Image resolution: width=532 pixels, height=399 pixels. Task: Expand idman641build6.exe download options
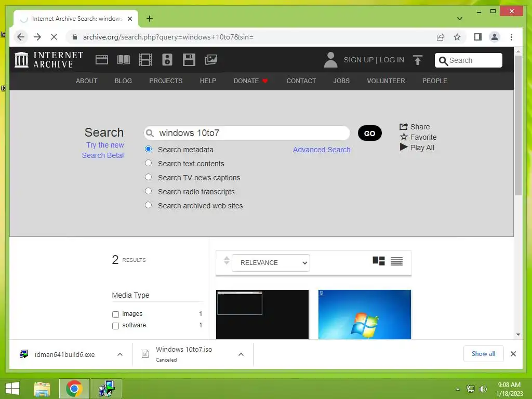point(120,354)
